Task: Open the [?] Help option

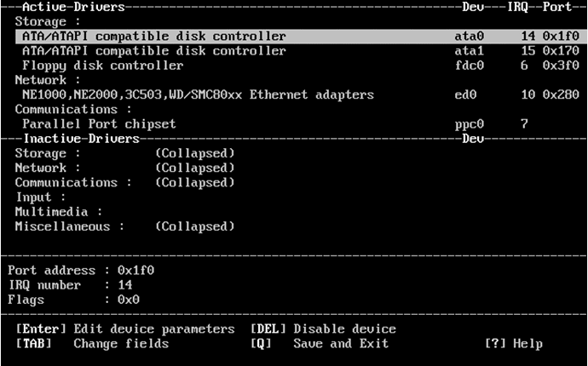Action: [x=514, y=344]
